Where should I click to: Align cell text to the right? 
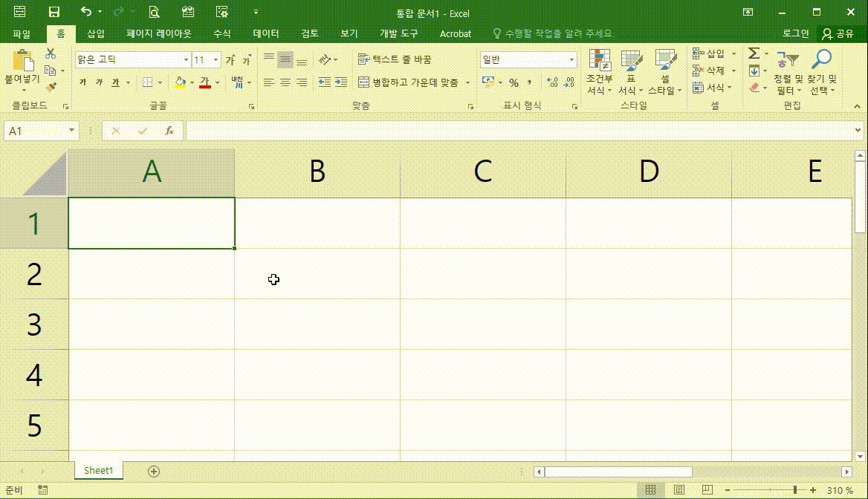click(302, 82)
